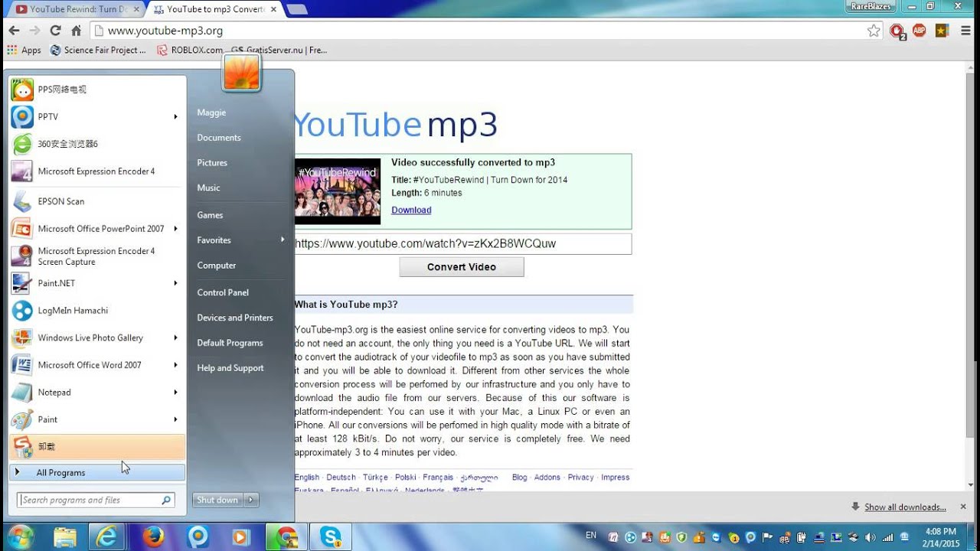Expand the PPTV submenu arrow
This screenshot has width=980, height=551.
[175, 117]
